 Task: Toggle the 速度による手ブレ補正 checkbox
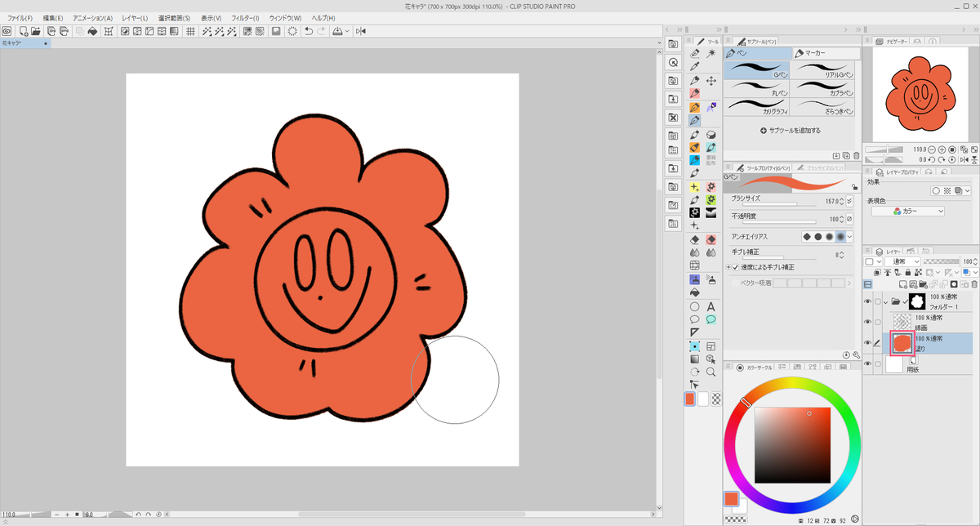735,267
